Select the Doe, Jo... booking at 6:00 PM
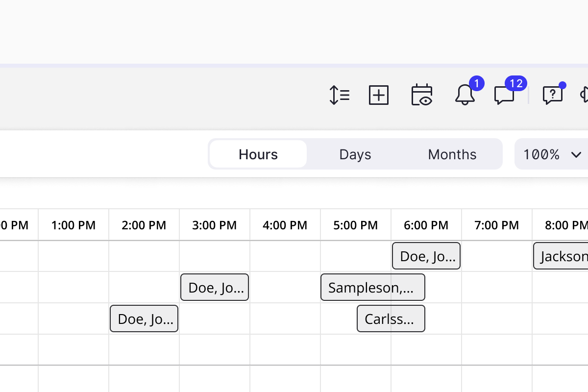 [426, 256]
